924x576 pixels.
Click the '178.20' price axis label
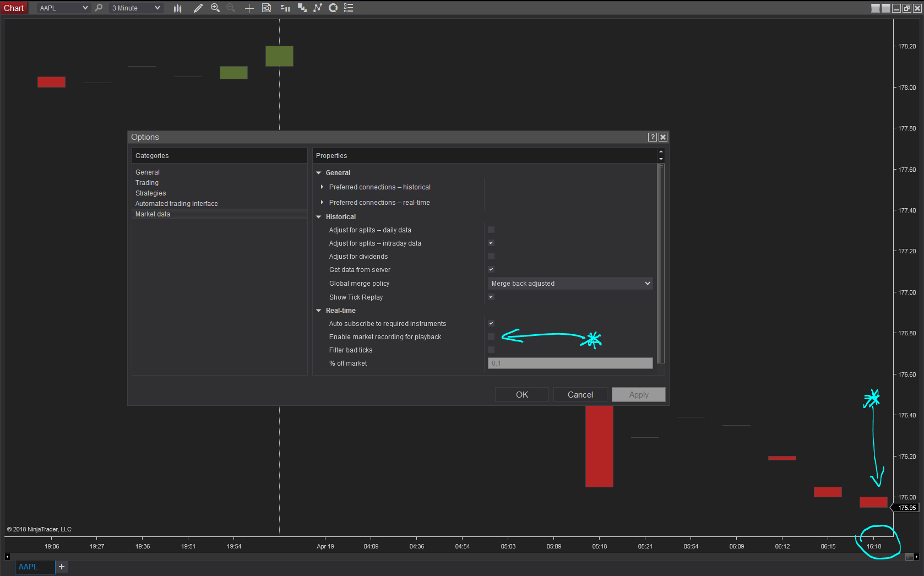point(907,46)
